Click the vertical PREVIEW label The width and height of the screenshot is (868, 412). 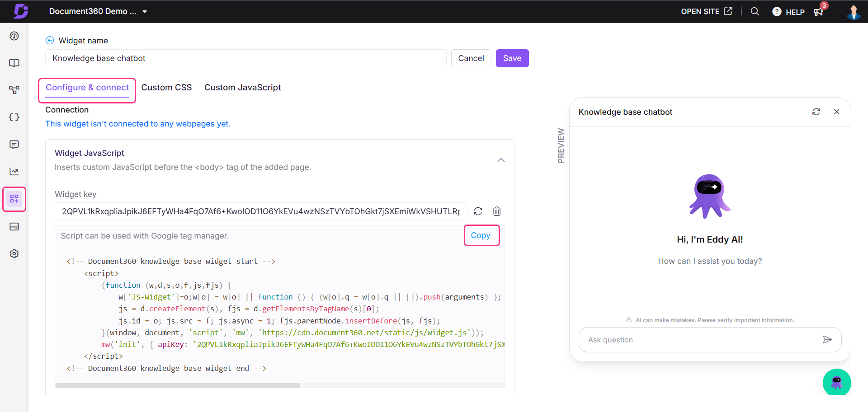tap(561, 145)
